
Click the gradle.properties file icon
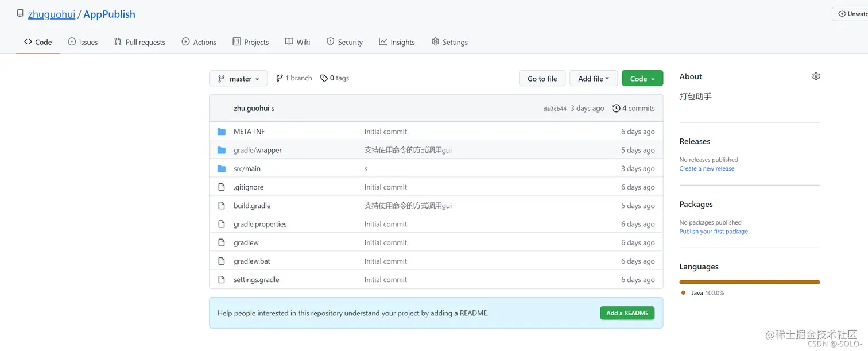point(222,224)
